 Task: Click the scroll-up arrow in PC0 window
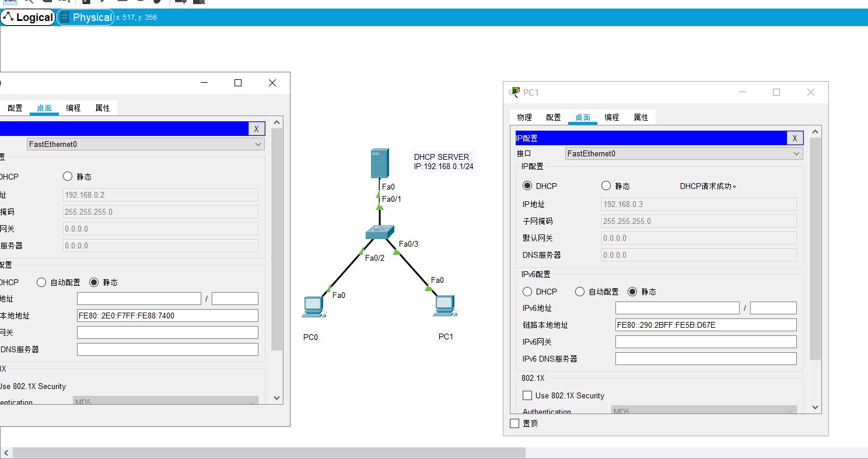tap(276, 122)
